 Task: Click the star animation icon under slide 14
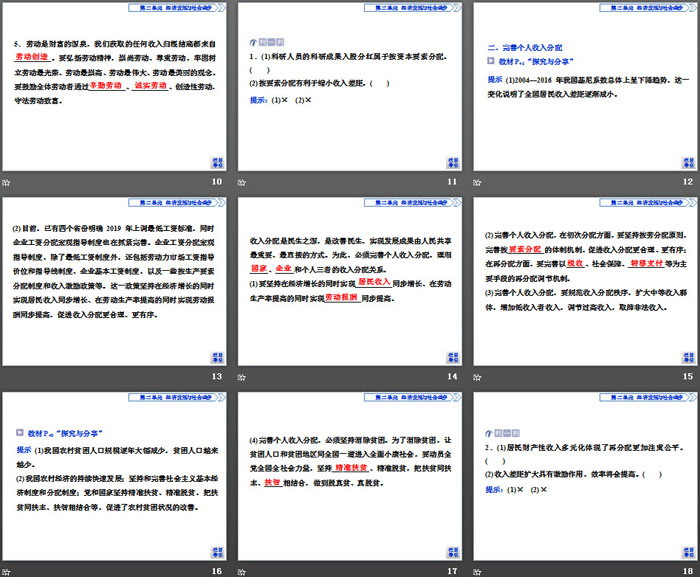tap(242, 377)
